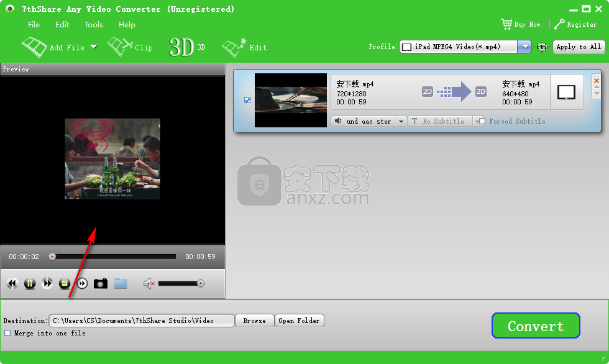The width and height of the screenshot is (609, 364).
Task: Click the Register link
Action: (582, 24)
